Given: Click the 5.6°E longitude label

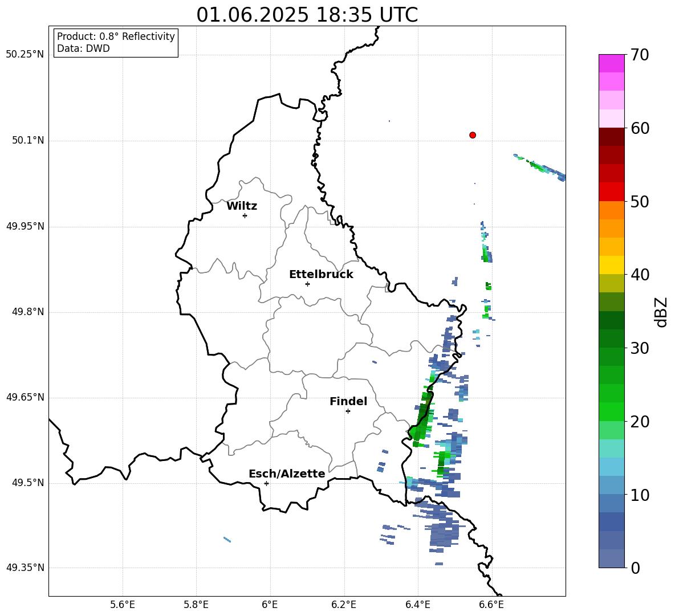Looking at the screenshot, I should click(123, 605).
